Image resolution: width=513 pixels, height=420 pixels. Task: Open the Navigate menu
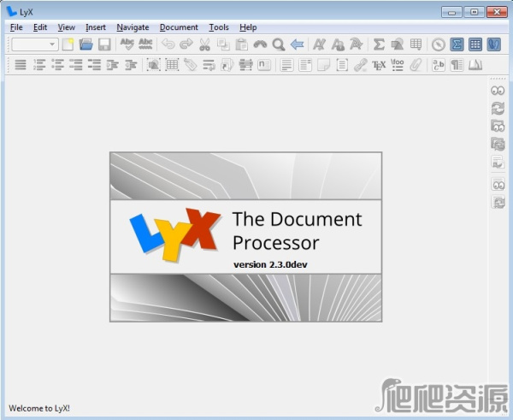click(x=133, y=27)
